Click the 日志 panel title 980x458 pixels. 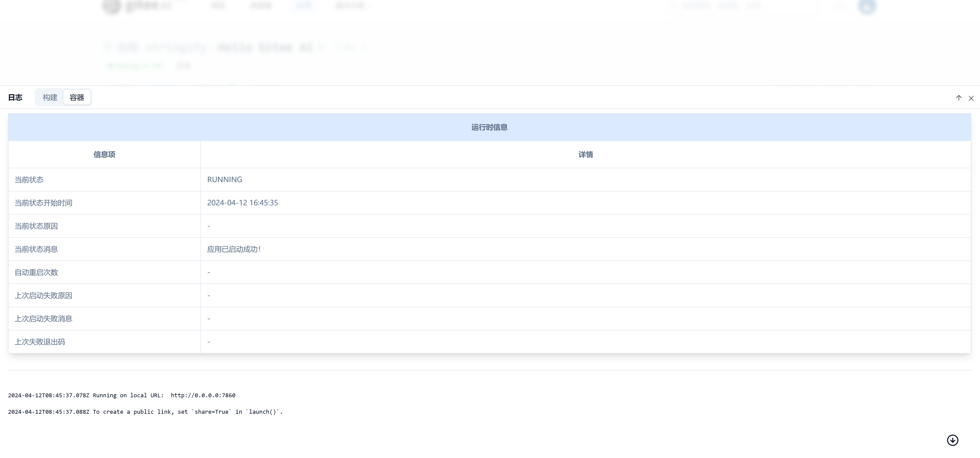[15, 97]
